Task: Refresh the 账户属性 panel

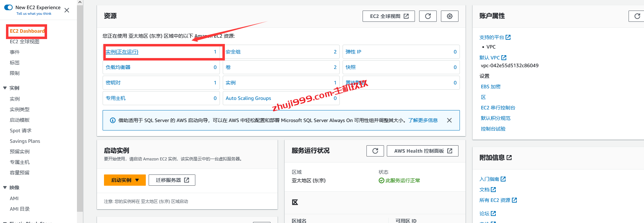Action: [x=637, y=16]
